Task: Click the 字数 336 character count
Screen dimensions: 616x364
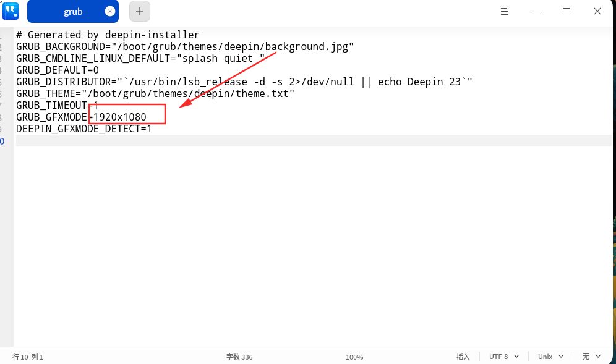Action: pyautogui.click(x=239, y=357)
